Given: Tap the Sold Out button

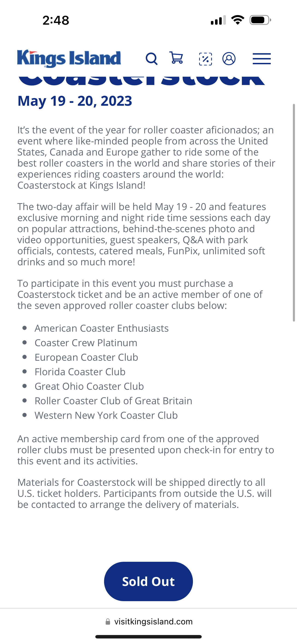Looking at the screenshot, I should [x=148, y=582].
